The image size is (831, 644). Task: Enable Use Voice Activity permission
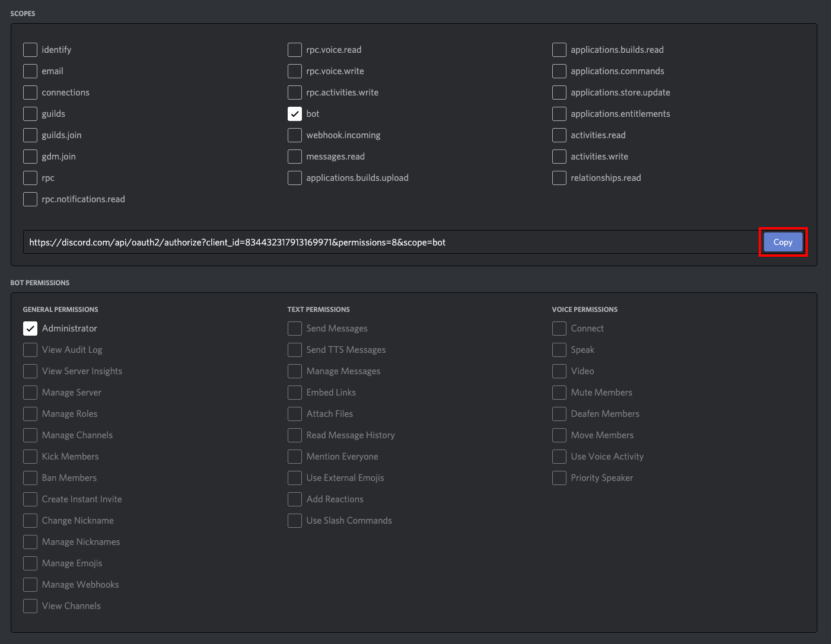559,457
